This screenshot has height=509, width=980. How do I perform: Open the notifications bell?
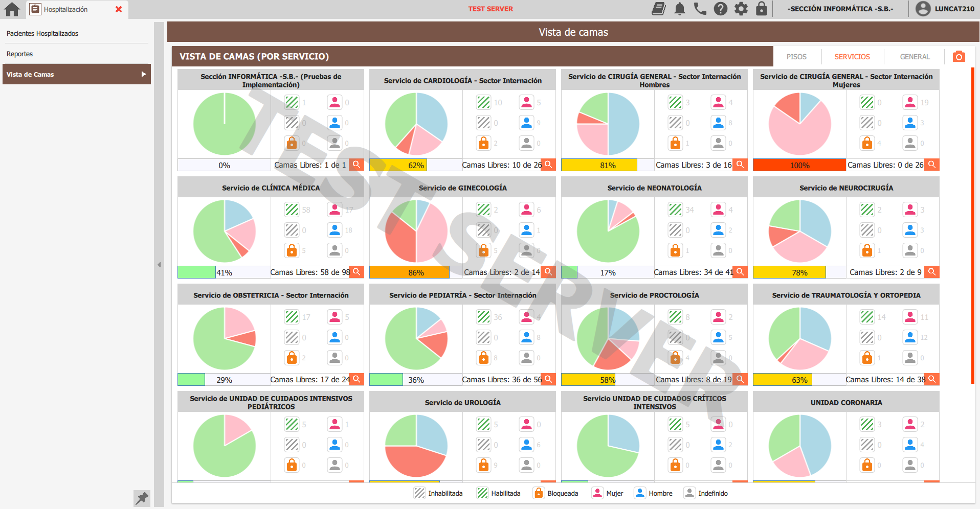(679, 9)
